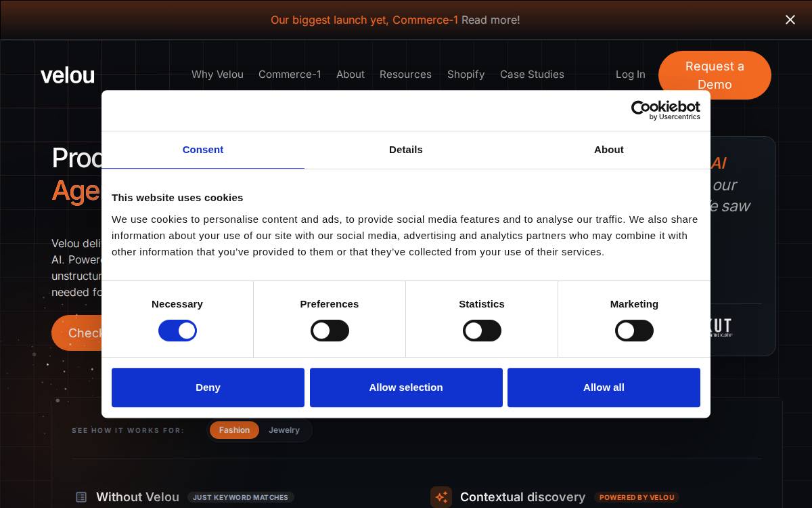Open the Resources navigation item
812x508 pixels.
[405, 75]
